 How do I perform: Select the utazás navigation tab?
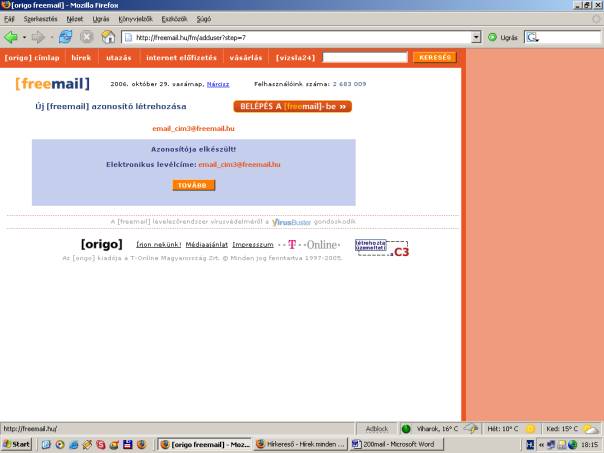[x=119, y=58]
